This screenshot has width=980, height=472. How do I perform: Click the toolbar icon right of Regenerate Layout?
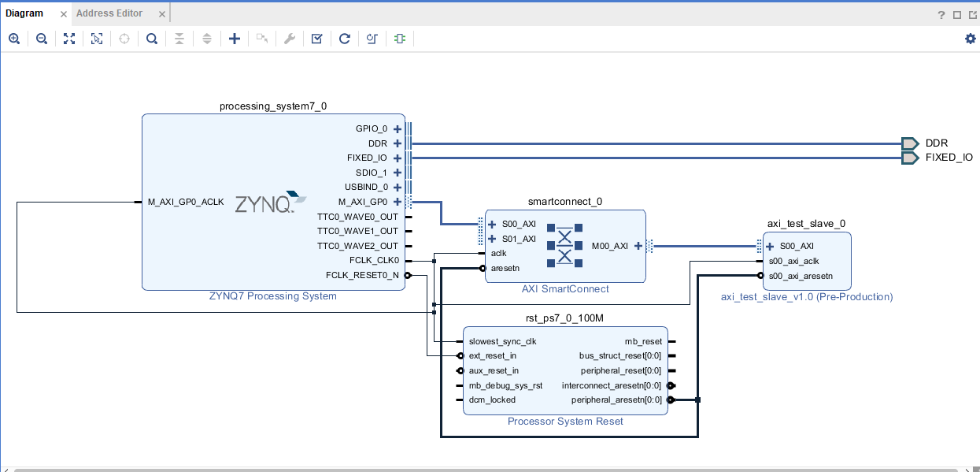pyautogui.click(x=372, y=39)
